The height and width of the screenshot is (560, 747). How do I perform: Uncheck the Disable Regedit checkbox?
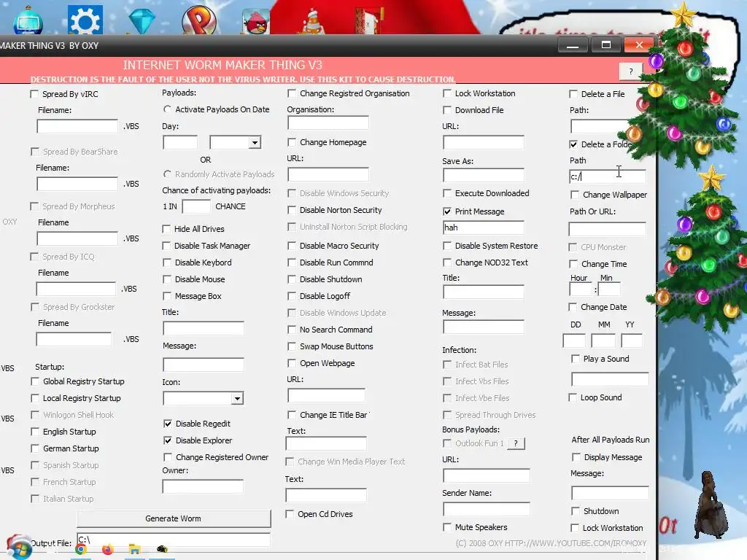click(168, 424)
